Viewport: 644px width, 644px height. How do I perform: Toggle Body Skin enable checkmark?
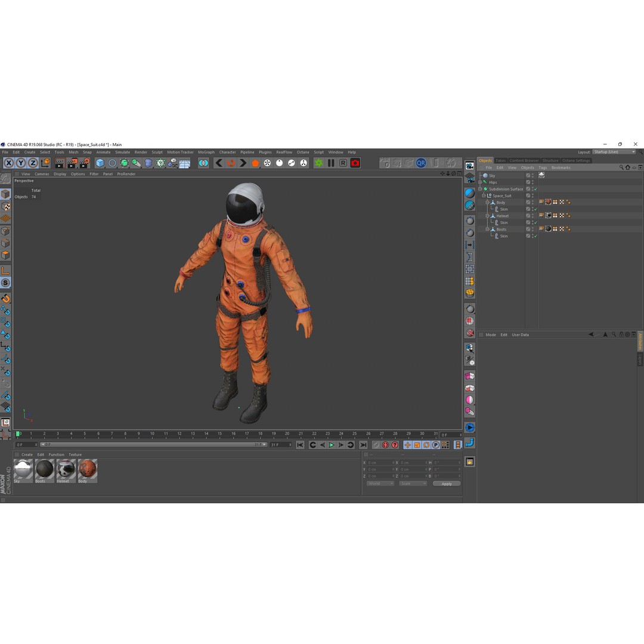click(x=535, y=209)
